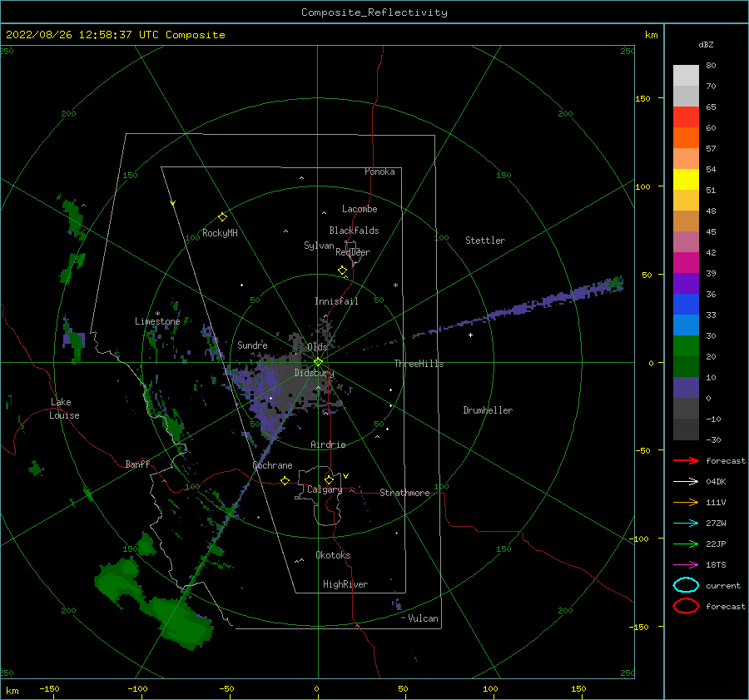Click the Sundre town label
The image size is (749, 700).
252,345
